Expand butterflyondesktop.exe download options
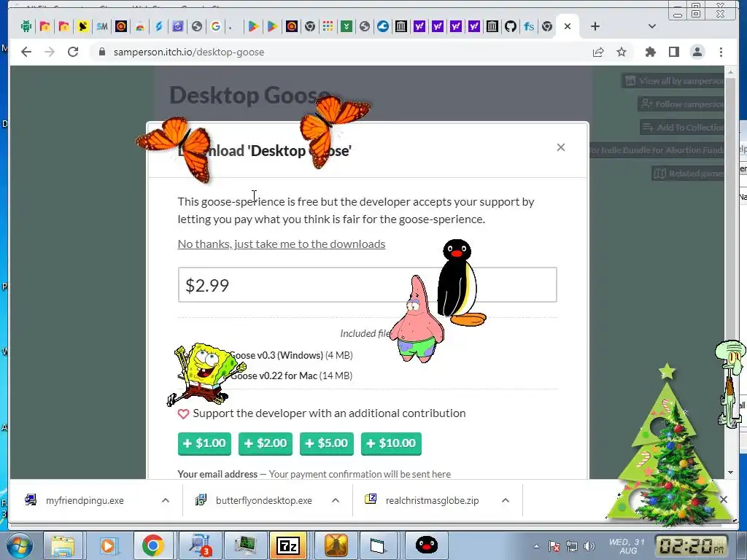 point(336,500)
